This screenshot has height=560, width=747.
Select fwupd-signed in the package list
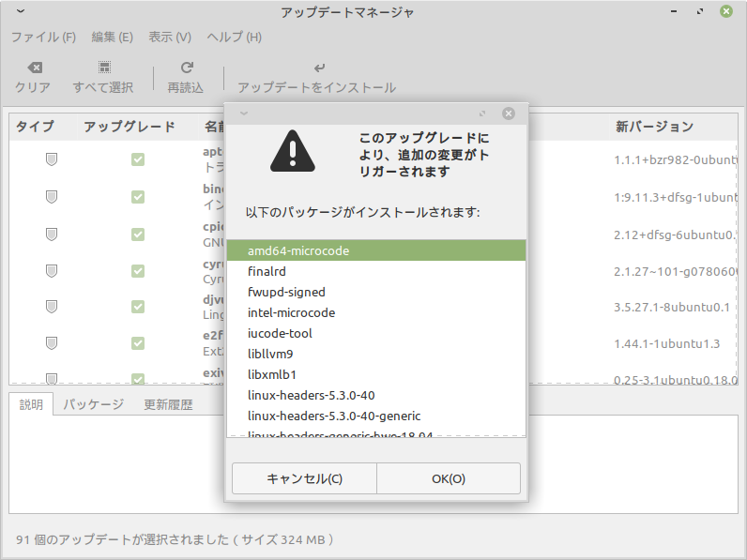376,292
